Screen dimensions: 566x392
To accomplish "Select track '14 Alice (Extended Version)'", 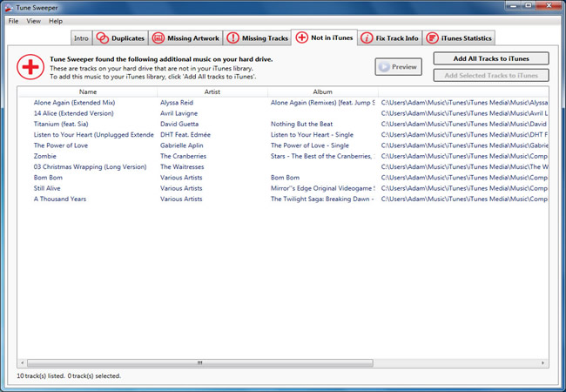I will pos(74,113).
